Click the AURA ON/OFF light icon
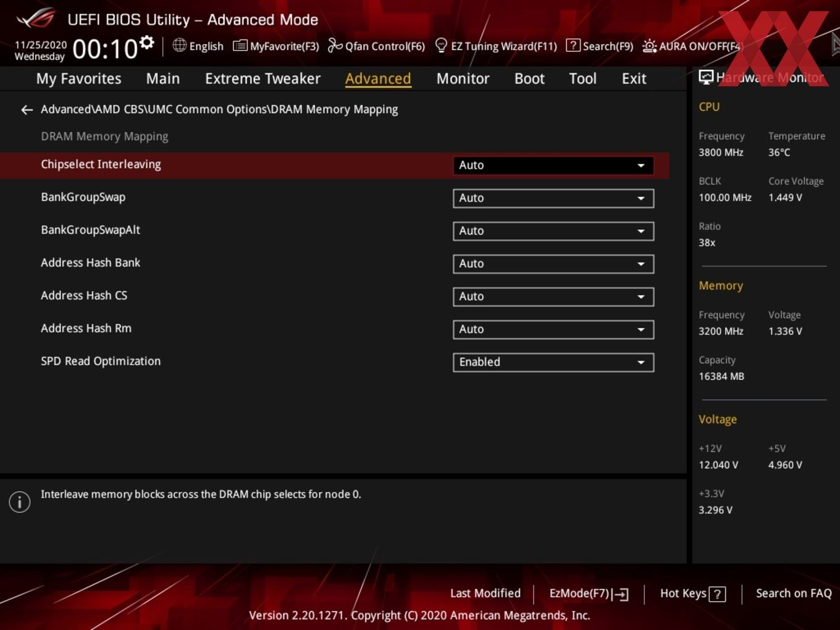Screen dimensions: 840x630 pos(649,46)
